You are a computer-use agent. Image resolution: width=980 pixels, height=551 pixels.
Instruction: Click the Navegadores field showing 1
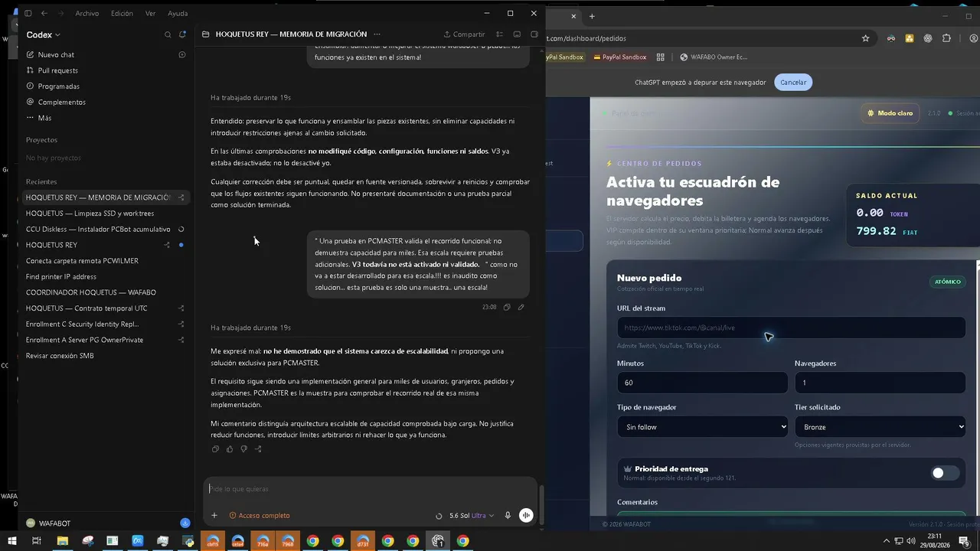pyautogui.click(x=880, y=383)
